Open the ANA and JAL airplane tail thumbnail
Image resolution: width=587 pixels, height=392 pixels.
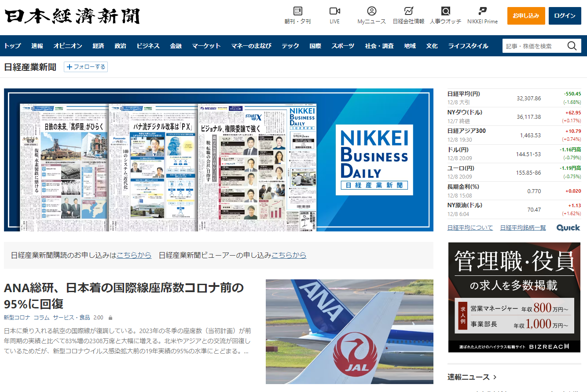click(x=349, y=331)
